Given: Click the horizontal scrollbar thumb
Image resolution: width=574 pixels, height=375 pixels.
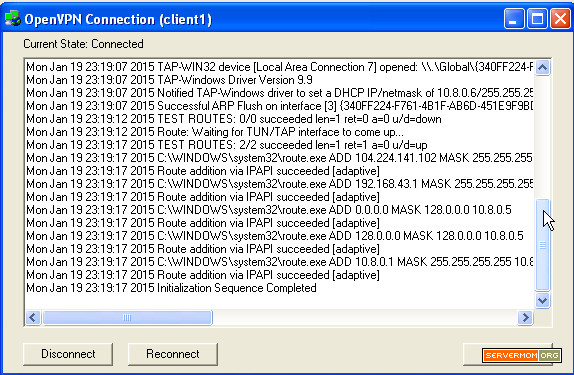Looking at the screenshot, I should pos(127,318).
